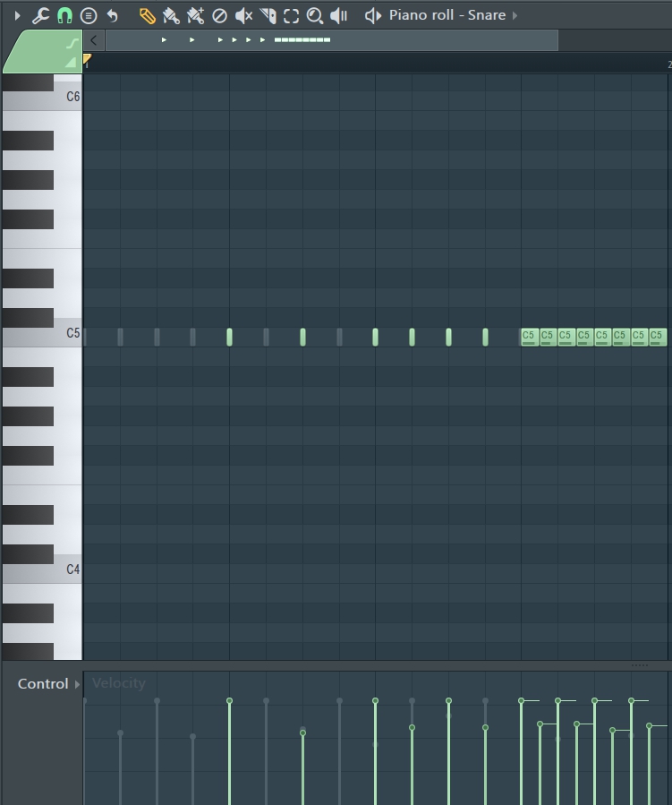Click the C5 piano key
The image size is (672, 805).
pos(42,333)
